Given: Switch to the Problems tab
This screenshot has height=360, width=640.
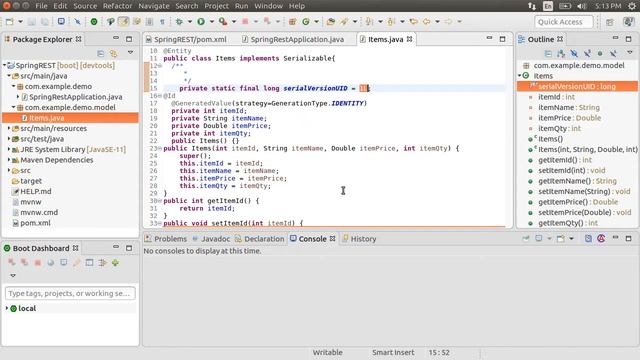Looking at the screenshot, I should click(166, 239).
